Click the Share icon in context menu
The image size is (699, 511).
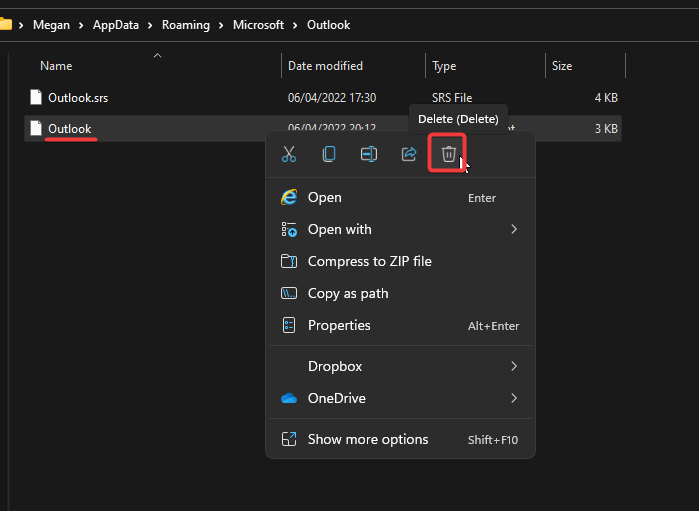409,154
